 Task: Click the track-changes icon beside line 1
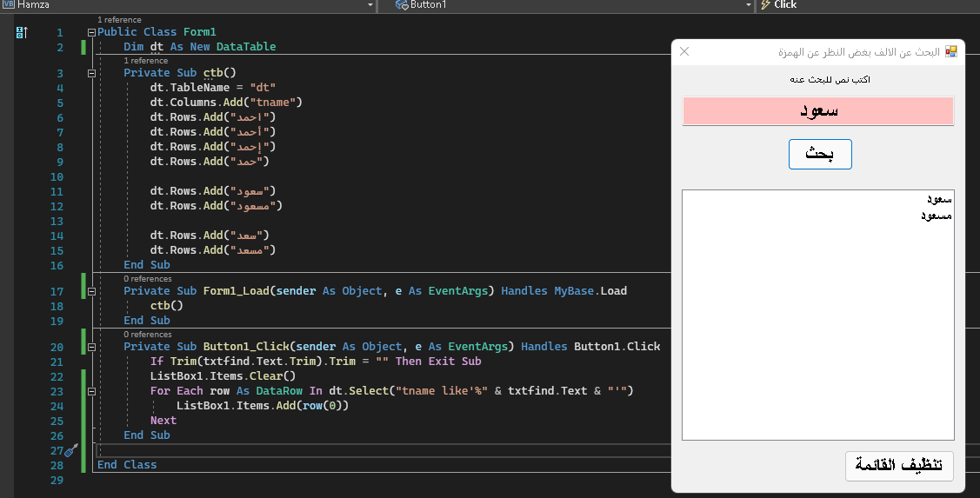21,32
